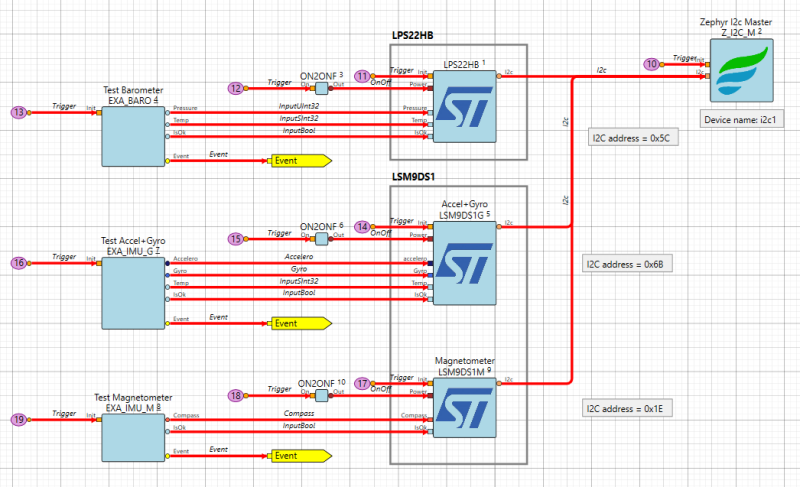800x487 pixels.
Task: Click trigger source number 13
Action: click(18, 112)
